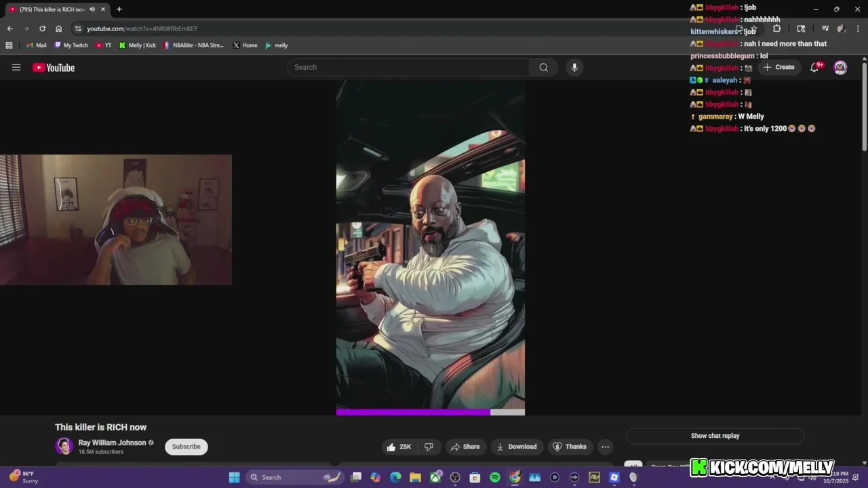Go back in browser history
The height and width of the screenshot is (488, 868).
[9, 28]
